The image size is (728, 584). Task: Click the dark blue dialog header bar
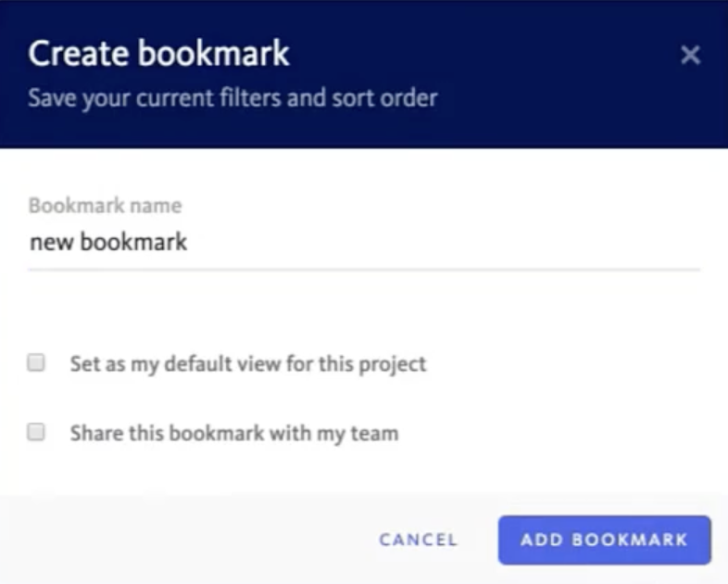point(364,74)
